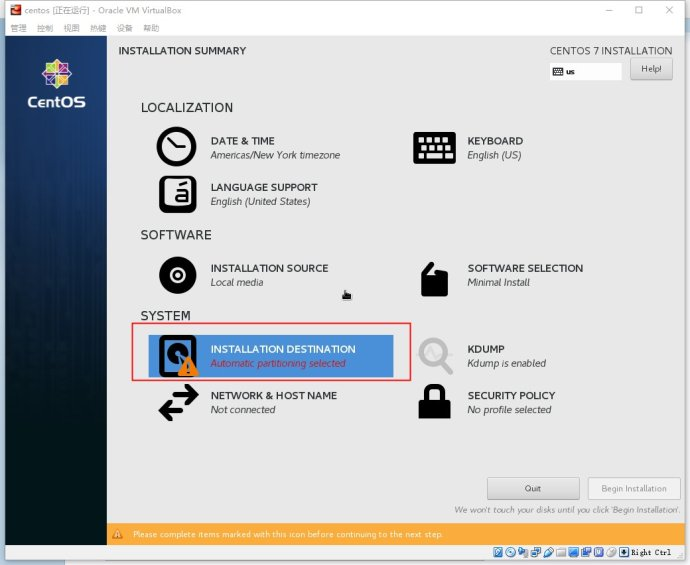Click the Help! button
Image resolution: width=690 pixels, height=565 pixels.
(651, 69)
